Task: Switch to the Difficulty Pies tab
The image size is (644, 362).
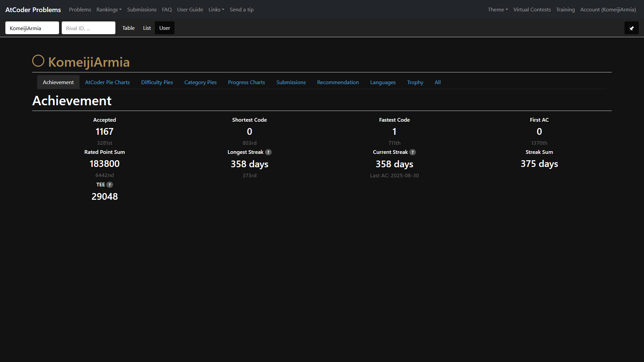Action: (157, 82)
